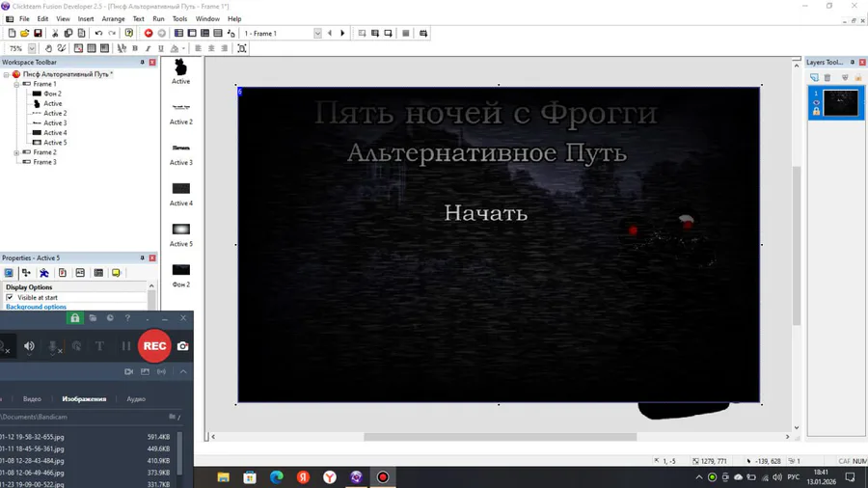The image size is (868, 488).
Task: Select Active 4 in the workspace tree
Action: click(x=55, y=133)
